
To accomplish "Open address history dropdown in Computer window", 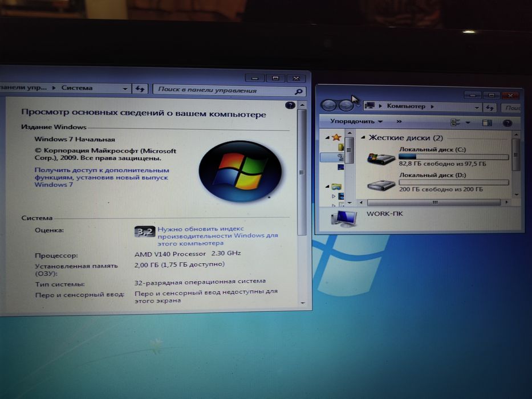I will pyautogui.click(x=477, y=108).
